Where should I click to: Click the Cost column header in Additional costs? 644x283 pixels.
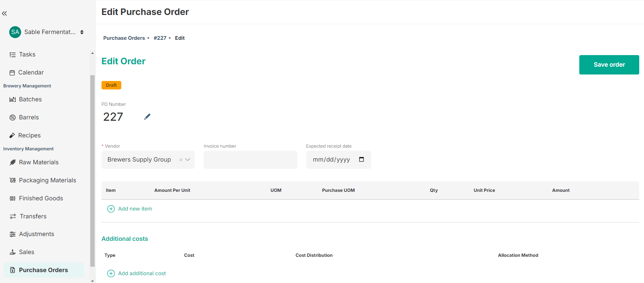pos(189,255)
